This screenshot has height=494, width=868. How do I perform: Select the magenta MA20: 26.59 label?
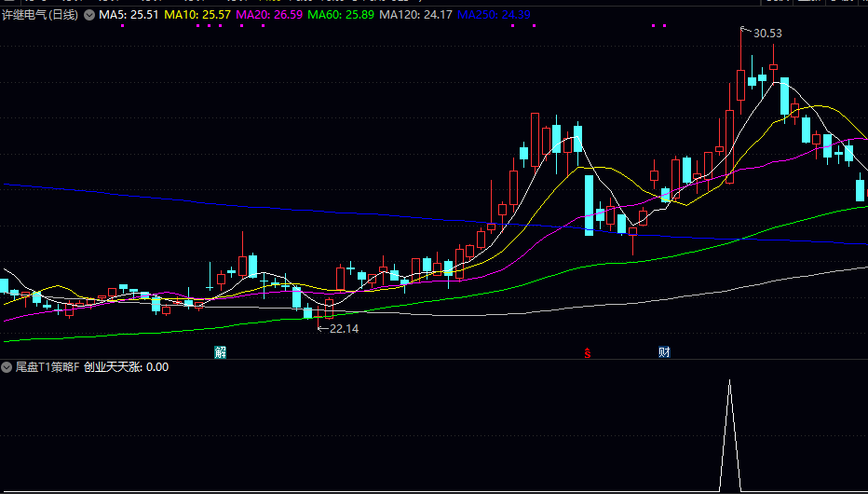(268, 16)
